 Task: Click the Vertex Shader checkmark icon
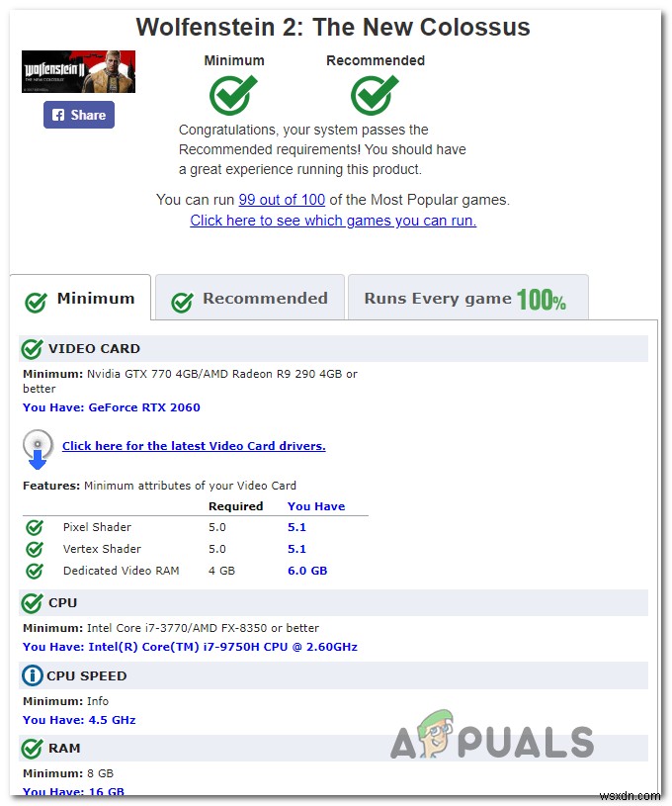click(x=35, y=549)
